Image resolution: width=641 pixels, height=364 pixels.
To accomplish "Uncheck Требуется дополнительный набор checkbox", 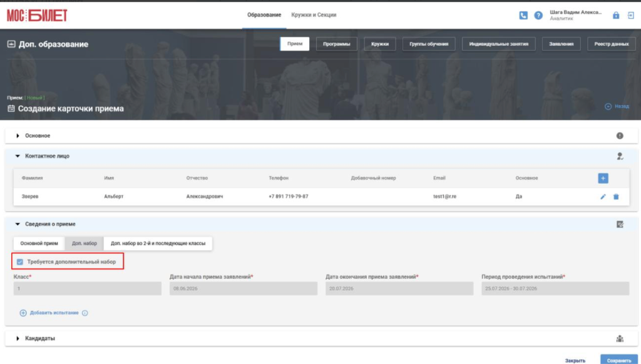I will 20,262.
